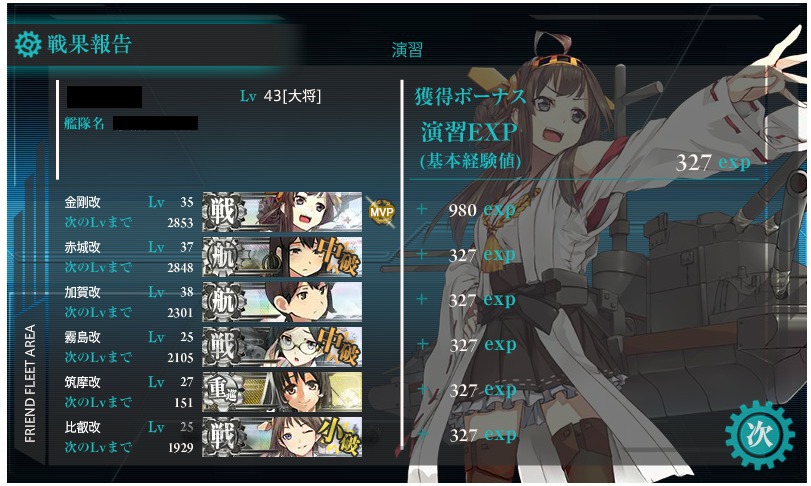Select the 赤城改 ship banner
Image resolution: width=811 pixels, height=486 pixels.
point(282,257)
